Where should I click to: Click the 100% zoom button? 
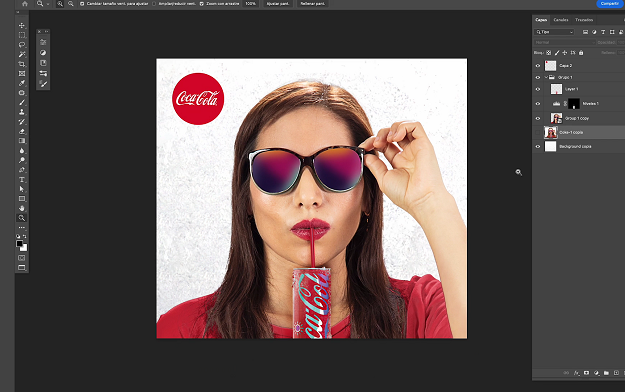[251, 4]
